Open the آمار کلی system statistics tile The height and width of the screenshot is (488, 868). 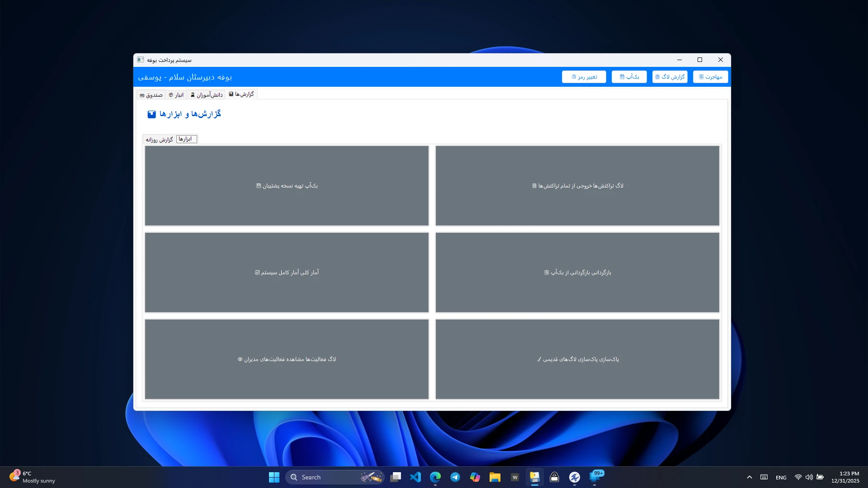[x=287, y=272]
